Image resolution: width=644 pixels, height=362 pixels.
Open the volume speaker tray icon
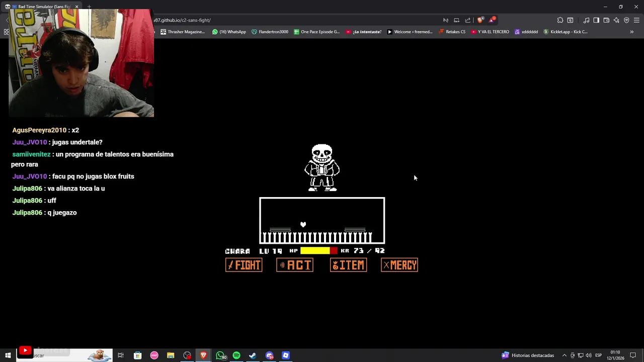pyautogui.click(x=588, y=355)
